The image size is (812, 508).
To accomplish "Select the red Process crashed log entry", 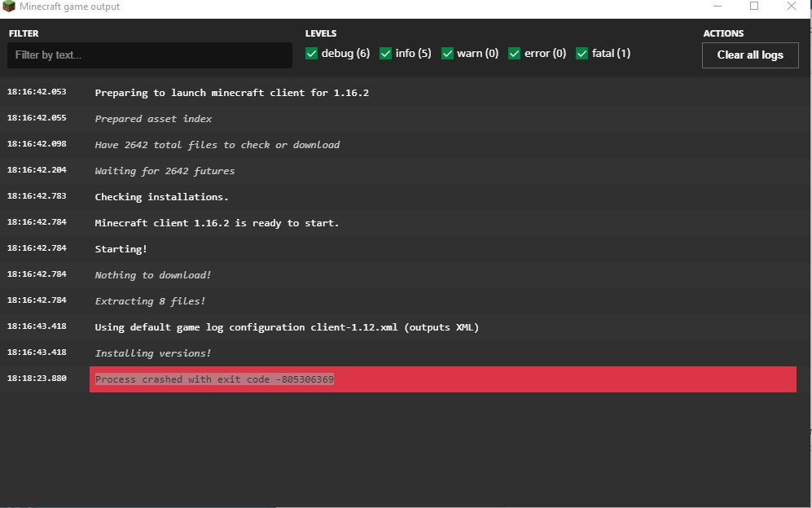I will [x=443, y=379].
